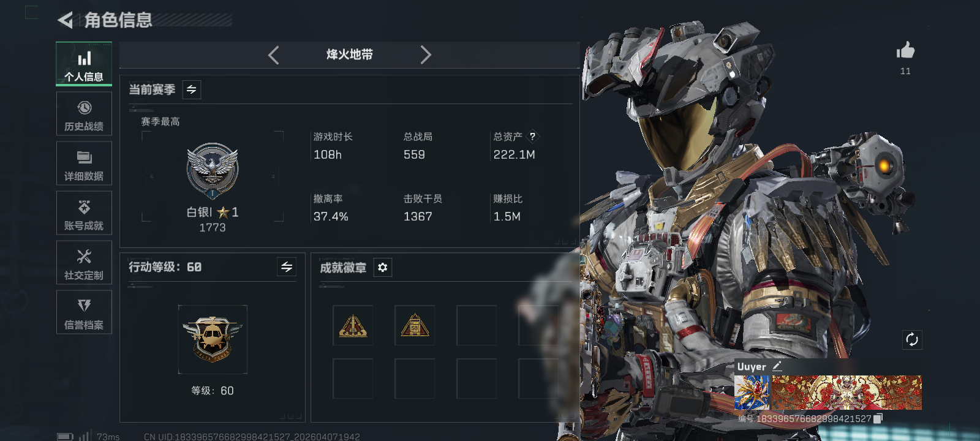This screenshot has width=980, height=441.
Task: Edit the Uuyer nickname pencil icon
Action: pyautogui.click(x=777, y=366)
